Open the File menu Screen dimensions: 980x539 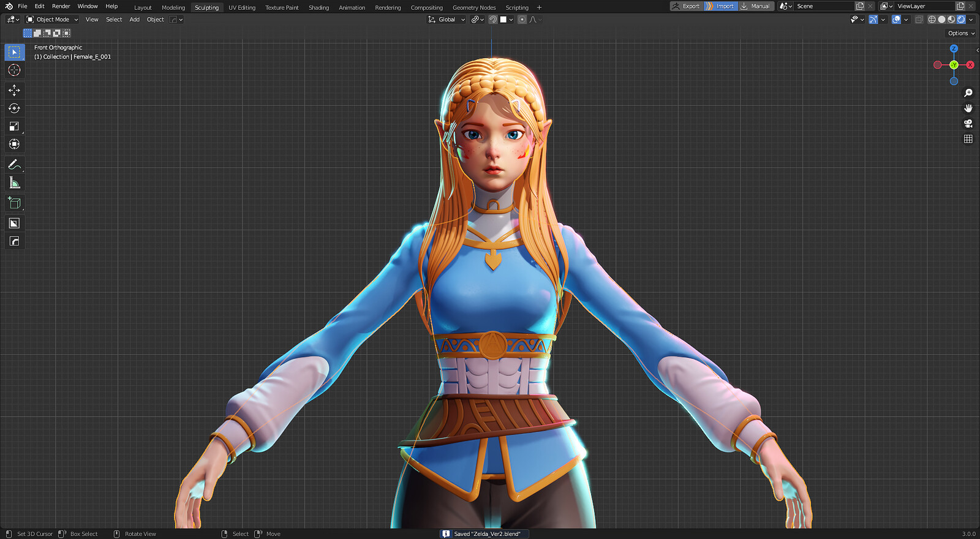pyautogui.click(x=23, y=6)
